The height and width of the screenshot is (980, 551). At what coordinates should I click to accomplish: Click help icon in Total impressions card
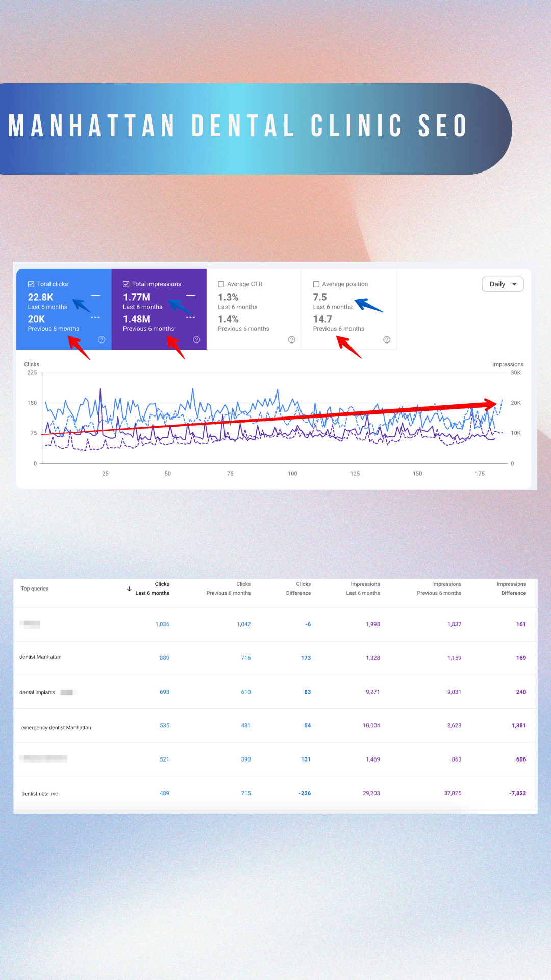click(196, 340)
